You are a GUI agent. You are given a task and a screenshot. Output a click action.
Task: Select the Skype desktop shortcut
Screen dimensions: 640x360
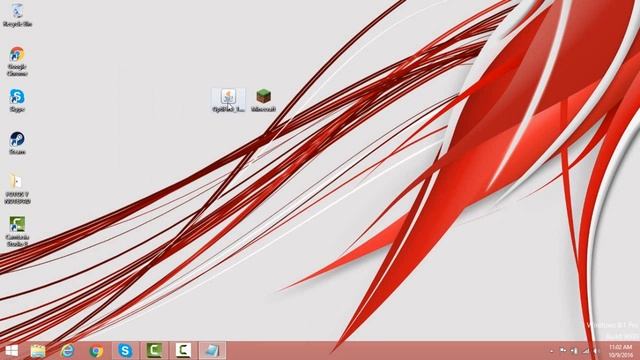(17, 100)
